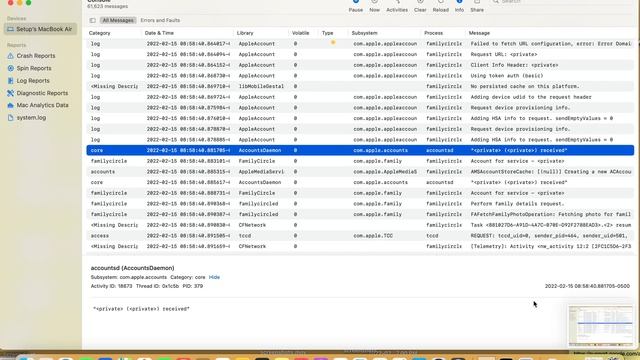Sort by the Process column header
The image size is (640, 360).
433,33
